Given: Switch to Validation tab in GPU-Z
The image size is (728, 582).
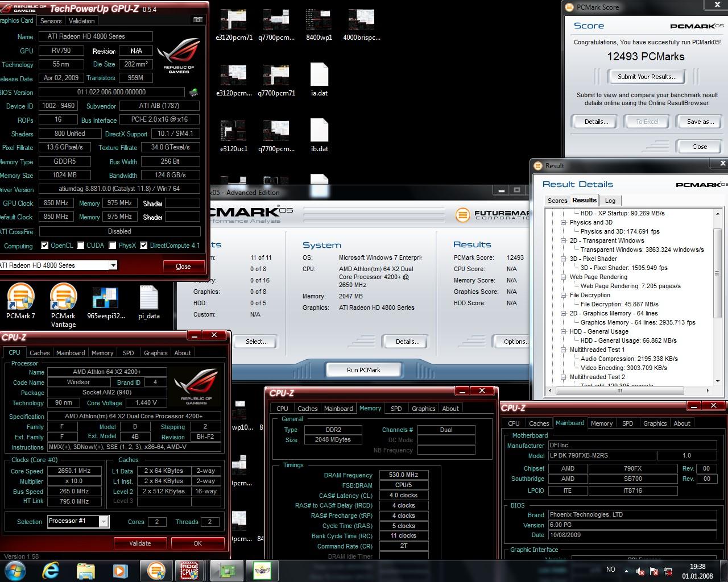Looking at the screenshot, I should pos(82,20).
